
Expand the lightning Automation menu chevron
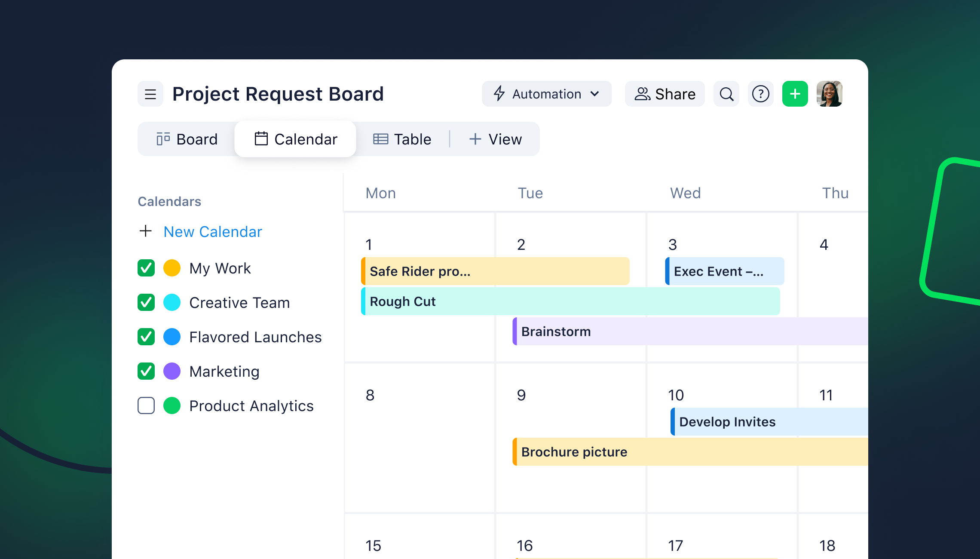click(x=596, y=94)
